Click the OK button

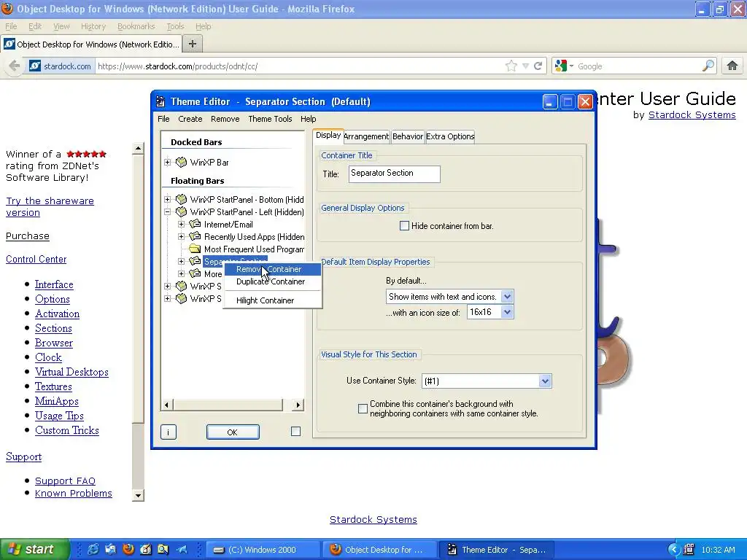[x=233, y=432]
